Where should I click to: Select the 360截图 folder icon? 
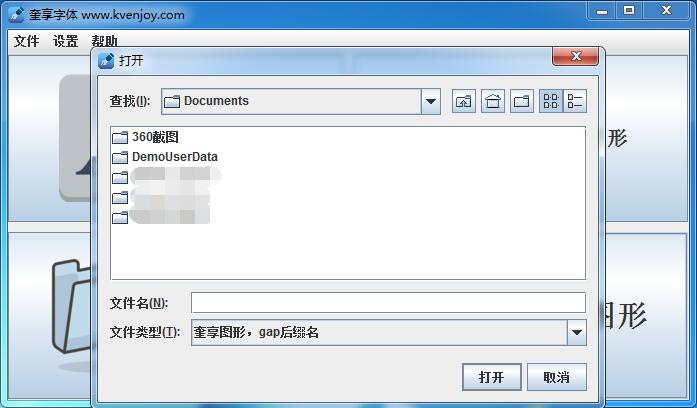pos(120,137)
